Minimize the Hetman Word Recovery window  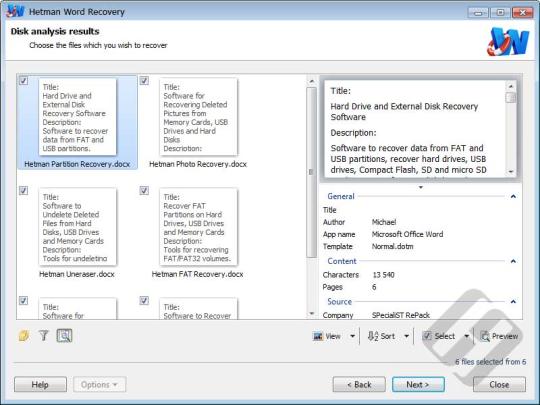[x=478, y=13]
